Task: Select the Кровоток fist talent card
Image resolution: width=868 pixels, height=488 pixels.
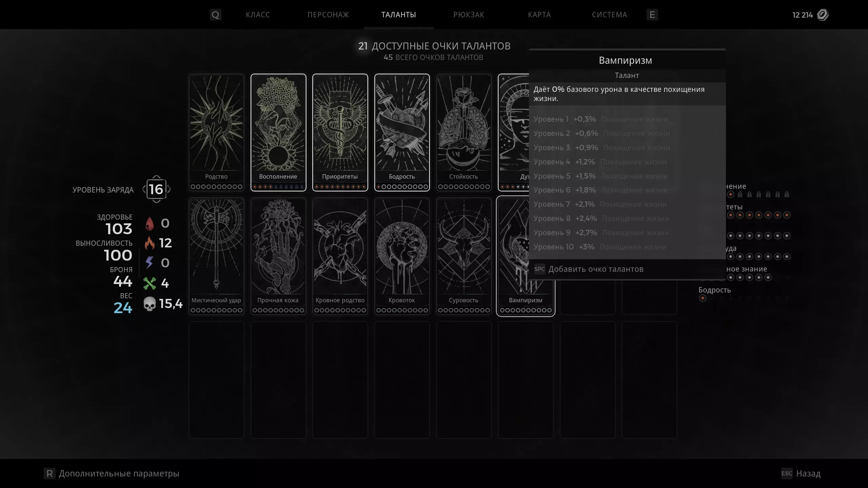Action: (402, 256)
